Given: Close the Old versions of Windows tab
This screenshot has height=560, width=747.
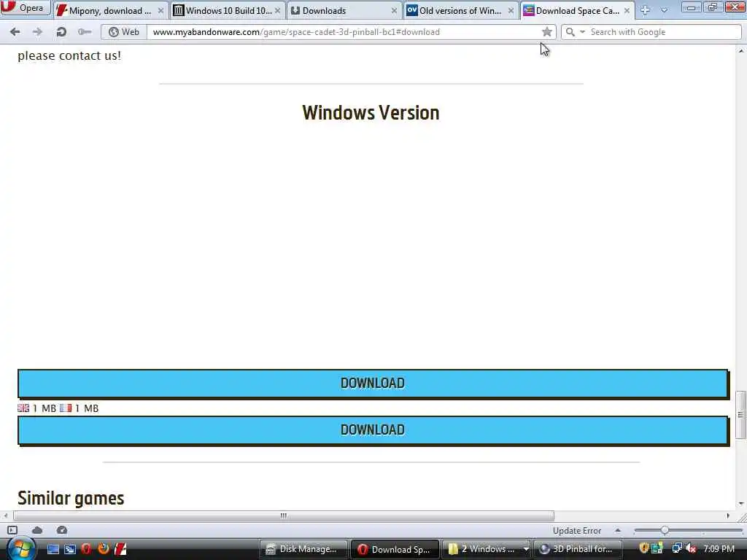Looking at the screenshot, I should click(511, 10).
